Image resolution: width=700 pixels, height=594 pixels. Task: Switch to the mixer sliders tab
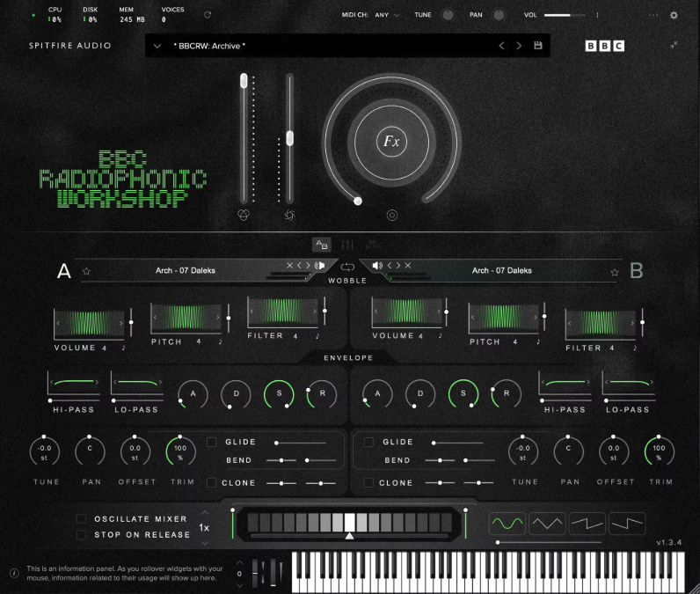pyautogui.click(x=347, y=245)
